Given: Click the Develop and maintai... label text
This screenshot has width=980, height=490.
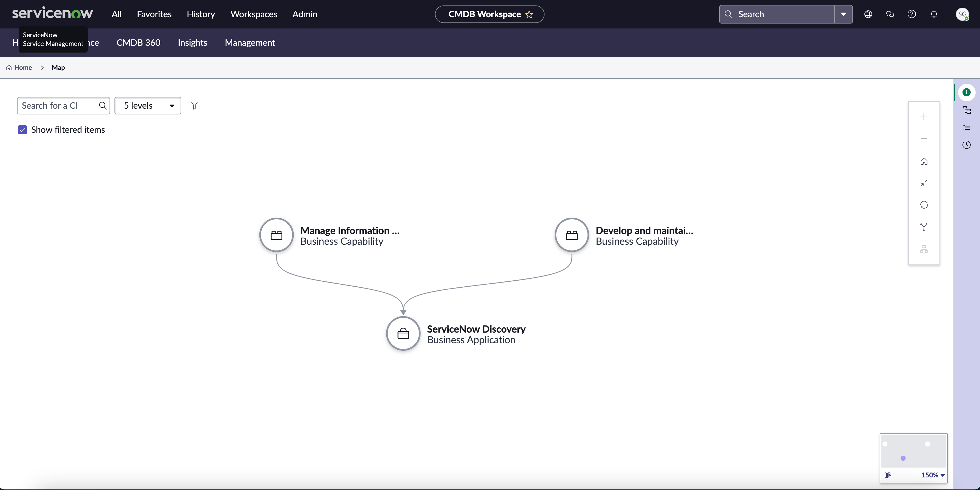Looking at the screenshot, I should click(x=644, y=230).
